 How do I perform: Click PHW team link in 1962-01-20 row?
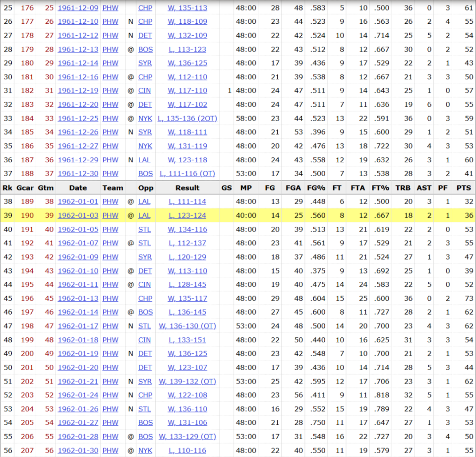(110, 368)
